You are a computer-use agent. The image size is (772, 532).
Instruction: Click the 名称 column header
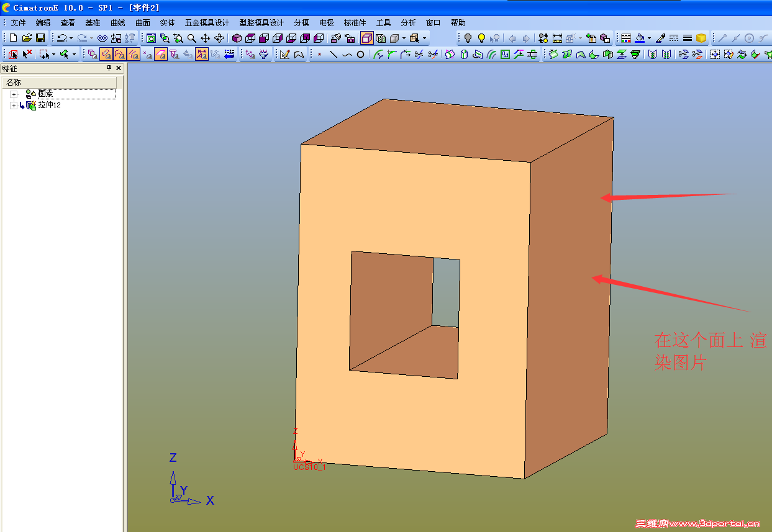pyautogui.click(x=60, y=83)
